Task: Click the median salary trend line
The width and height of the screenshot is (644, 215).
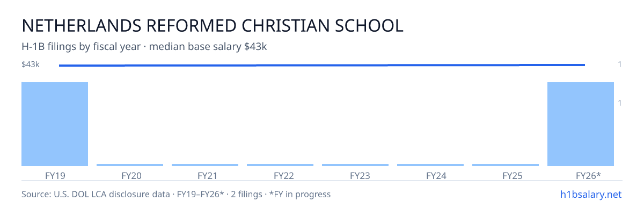Action: pos(322,65)
